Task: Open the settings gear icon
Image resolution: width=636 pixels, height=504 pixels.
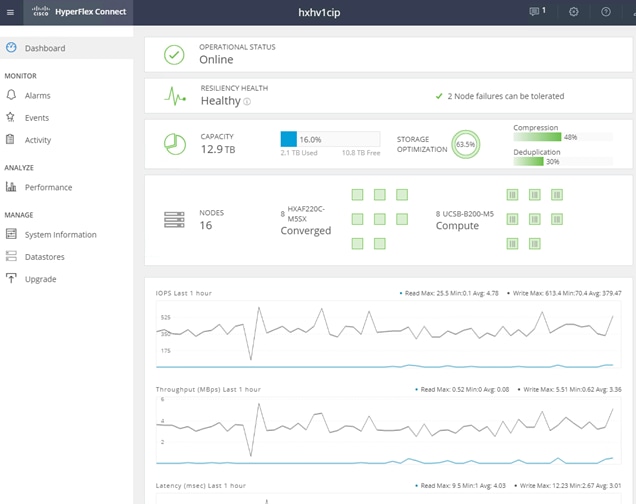Action: point(574,12)
